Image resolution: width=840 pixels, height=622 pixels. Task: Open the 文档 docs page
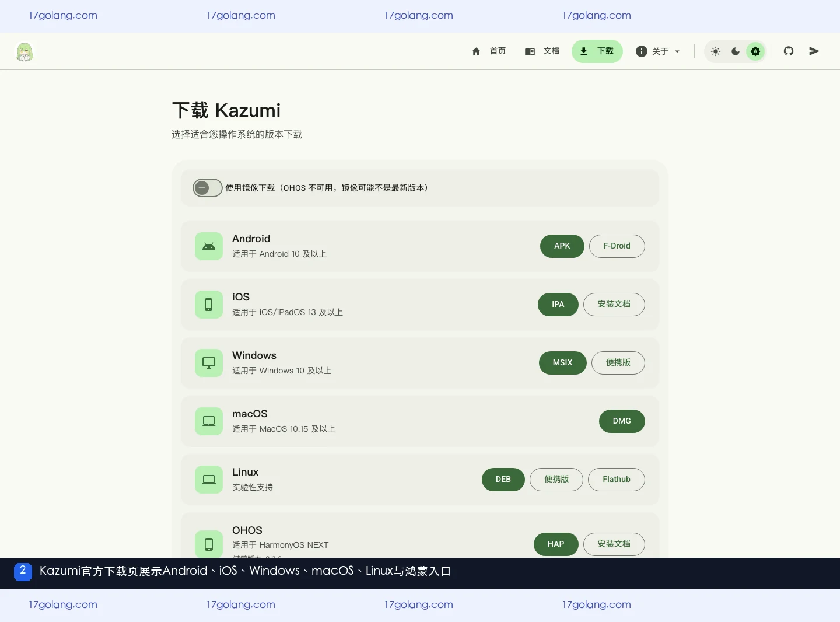pos(542,51)
